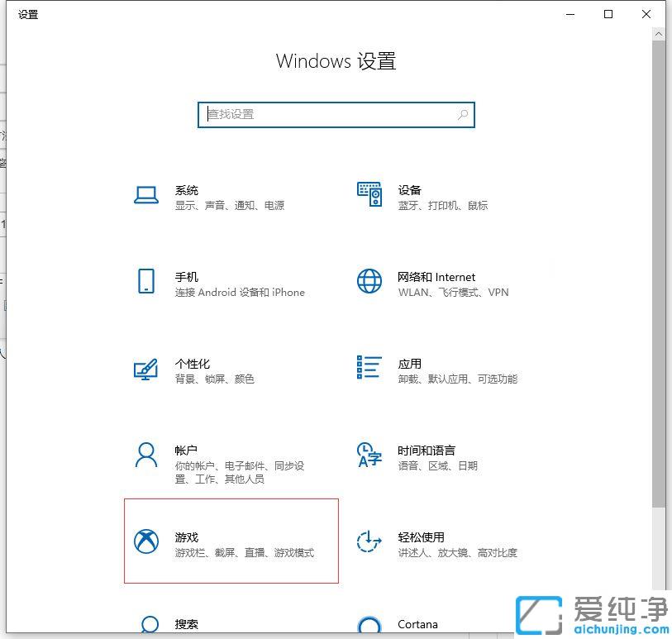Click WLAN、飞行模式、VPN subtitle
Viewport: 672px width, 639px height.
(x=453, y=292)
